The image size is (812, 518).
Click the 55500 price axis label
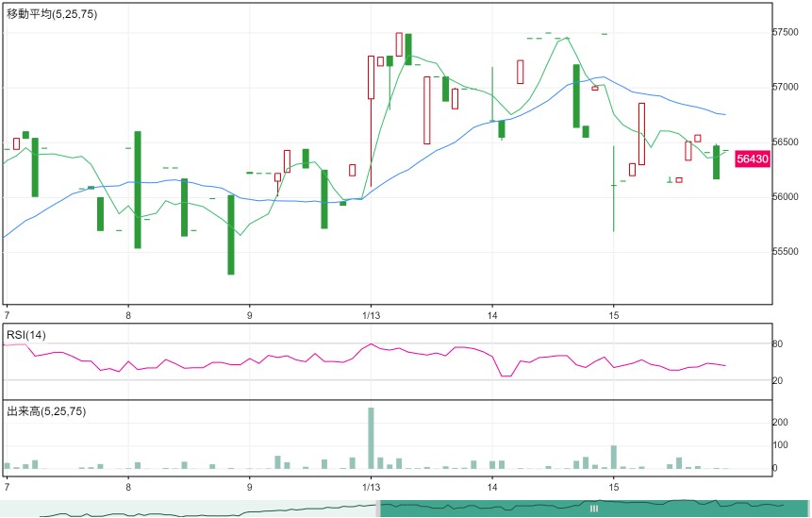pos(785,252)
